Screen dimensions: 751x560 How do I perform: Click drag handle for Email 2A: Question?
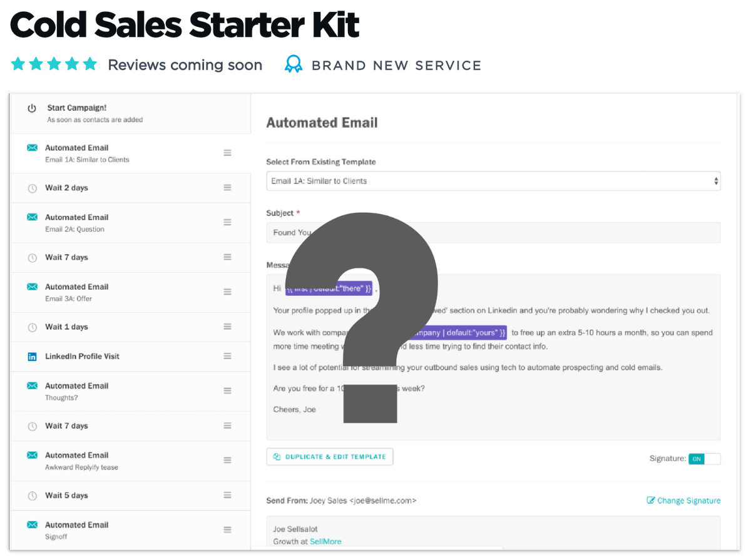pos(227,222)
